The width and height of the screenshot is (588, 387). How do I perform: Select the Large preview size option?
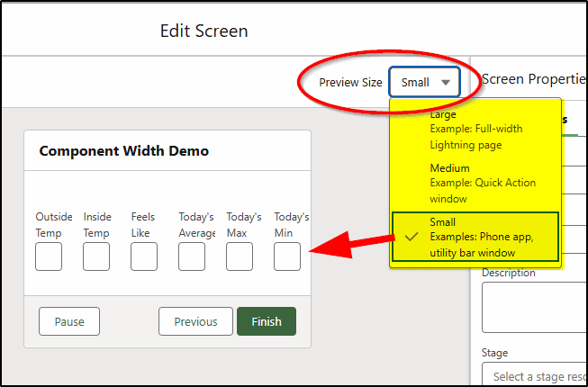475,129
